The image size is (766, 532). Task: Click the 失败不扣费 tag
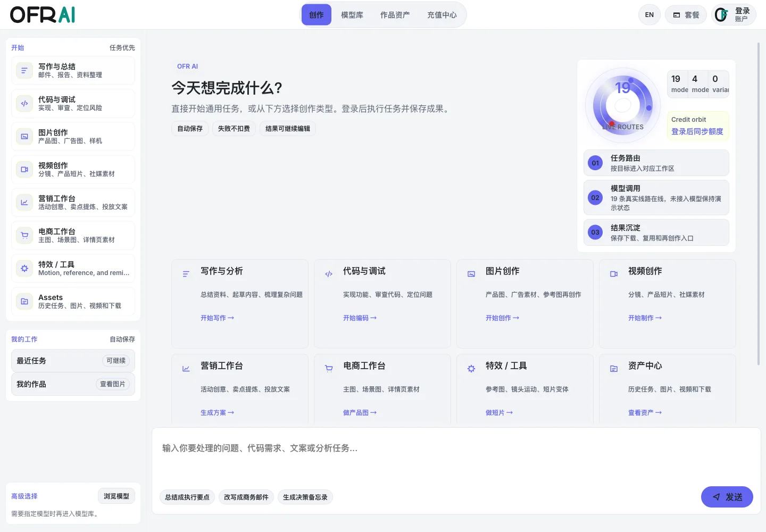pyautogui.click(x=234, y=128)
